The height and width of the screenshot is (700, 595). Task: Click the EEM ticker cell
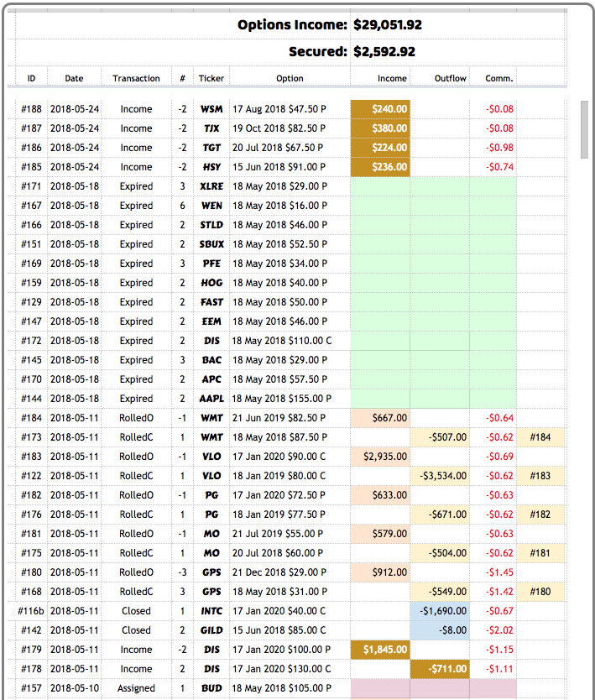(211, 321)
